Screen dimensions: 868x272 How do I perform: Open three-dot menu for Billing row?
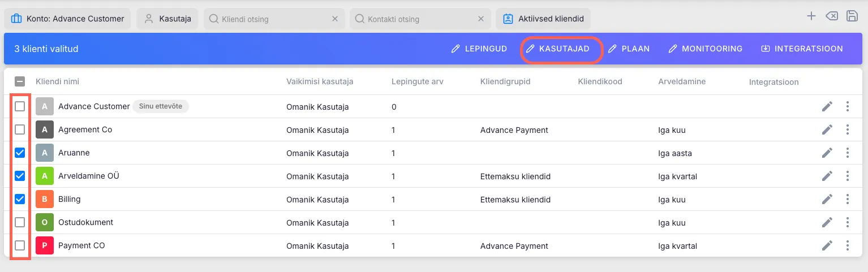[847, 199]
